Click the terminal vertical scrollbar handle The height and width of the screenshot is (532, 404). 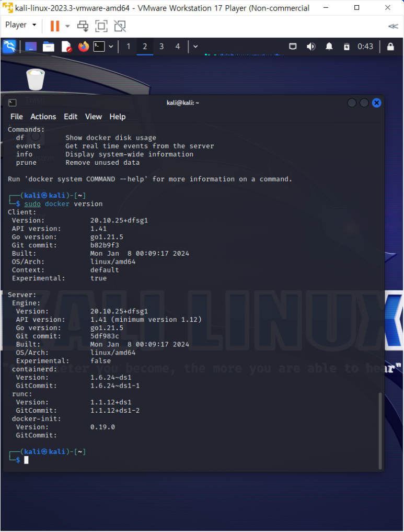[380, 430]
